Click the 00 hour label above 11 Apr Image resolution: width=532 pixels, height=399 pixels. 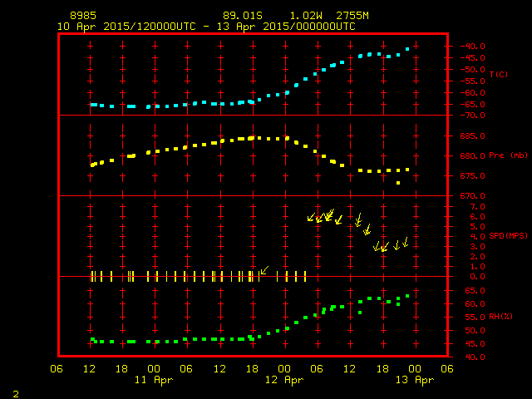pos(154,369)
